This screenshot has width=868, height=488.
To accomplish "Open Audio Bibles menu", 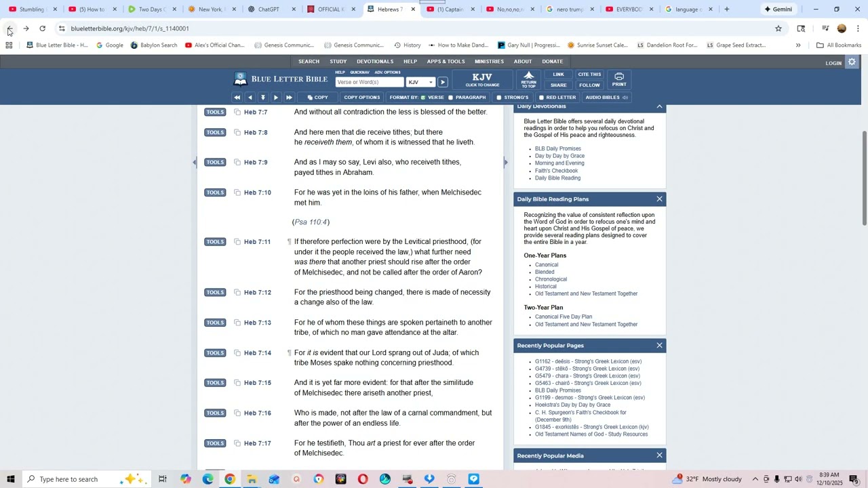I will point(606,98).
